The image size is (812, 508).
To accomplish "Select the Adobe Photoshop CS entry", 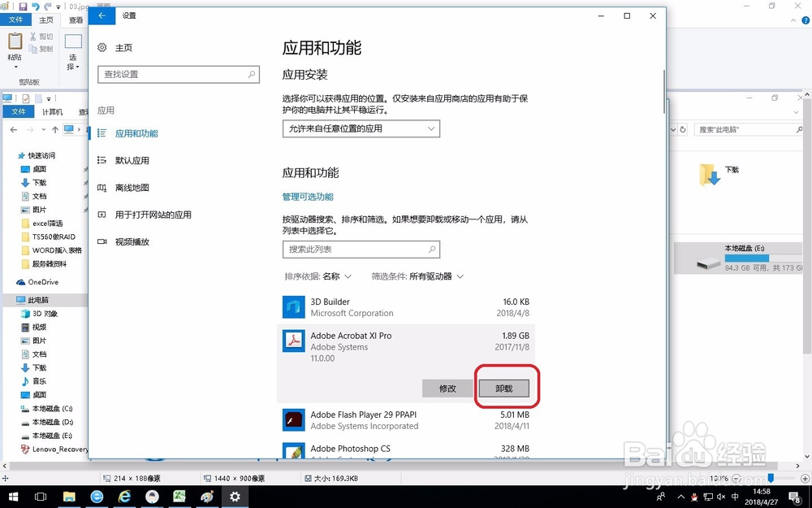I will (x=406, y=449).
